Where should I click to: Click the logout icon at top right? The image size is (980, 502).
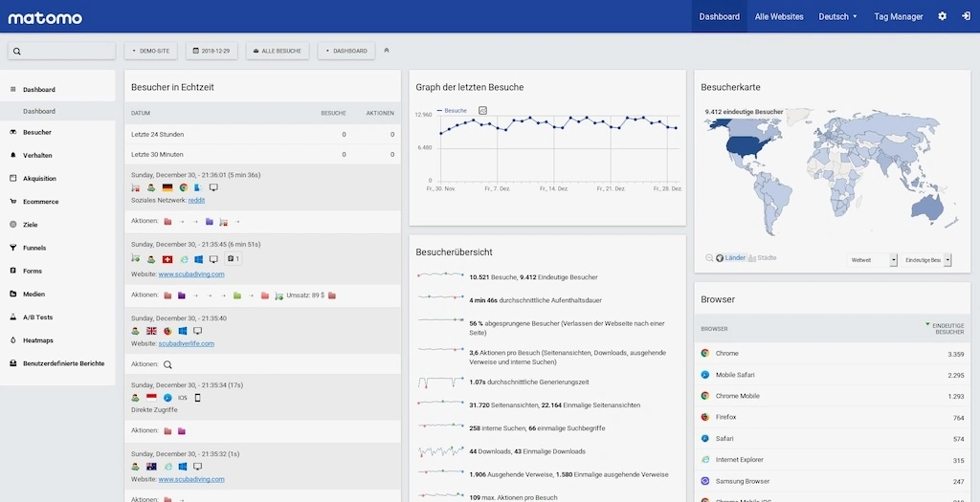click(966, 16)
